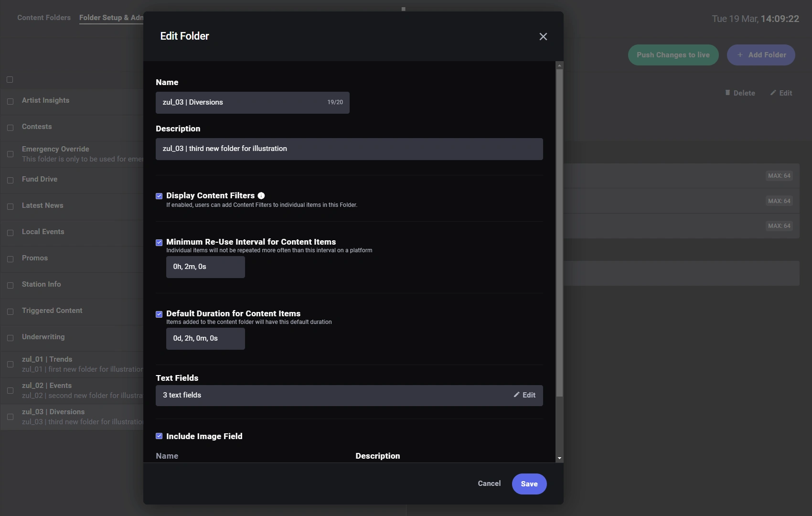Screen dimensions: 812x516
Task: Click the folder Name input field
Action: (x=253, y=103)
